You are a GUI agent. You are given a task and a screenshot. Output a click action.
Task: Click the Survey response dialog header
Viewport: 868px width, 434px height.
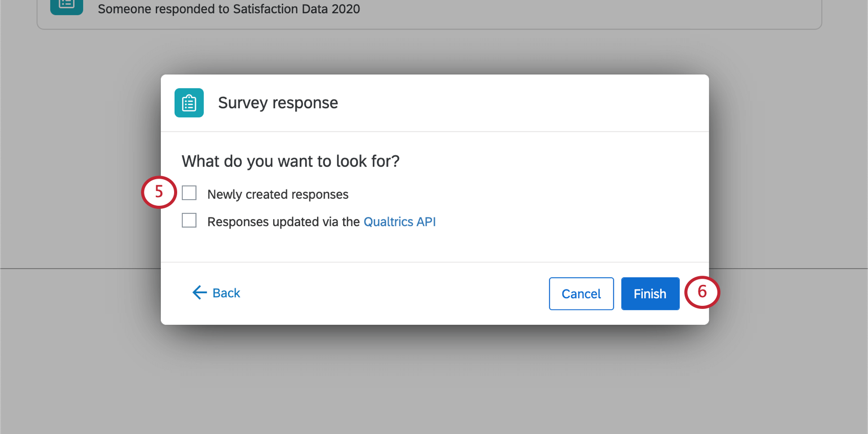[278, 103]
